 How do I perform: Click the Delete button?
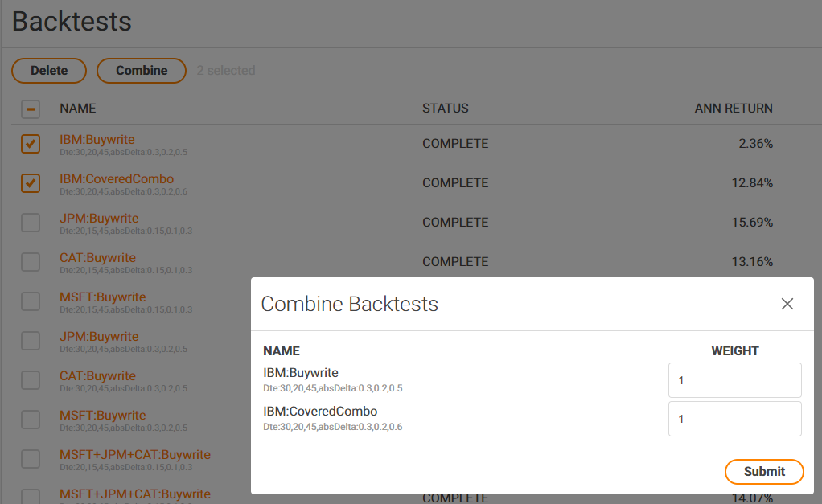coord(49,71)
